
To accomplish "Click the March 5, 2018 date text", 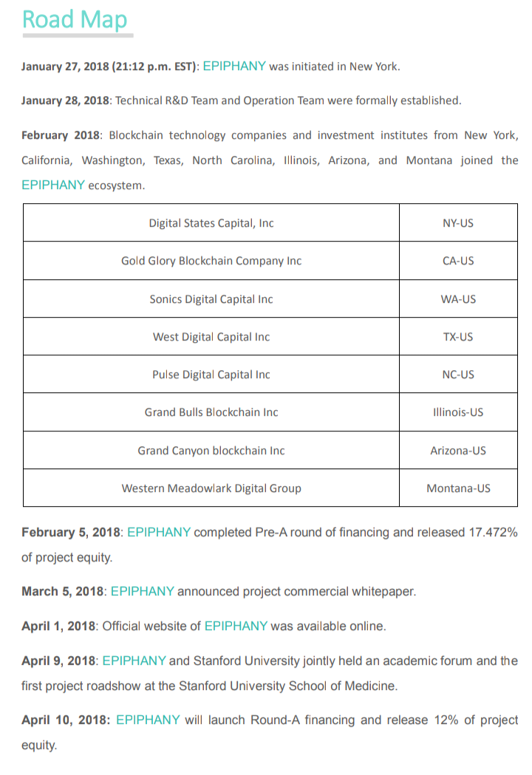I will [63, 592].
